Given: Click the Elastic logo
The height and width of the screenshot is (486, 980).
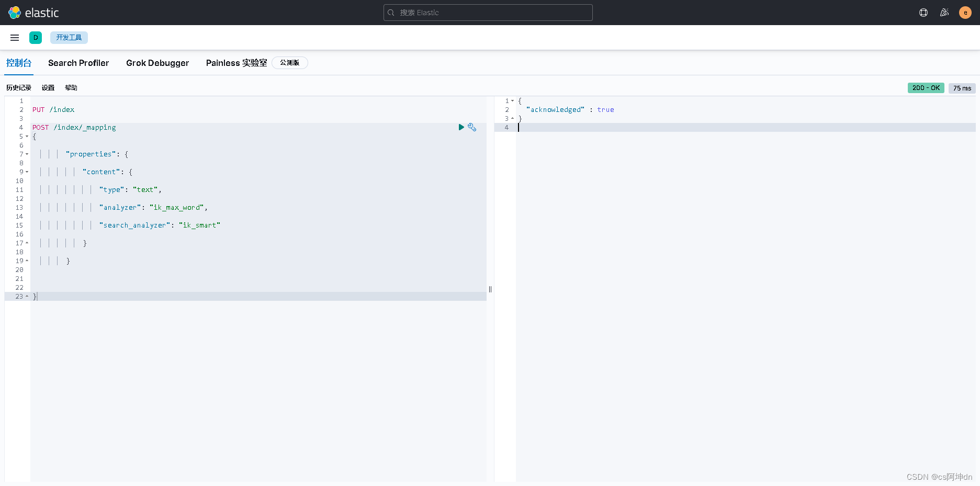Looking at the screenshot, I should coord(33,13).
